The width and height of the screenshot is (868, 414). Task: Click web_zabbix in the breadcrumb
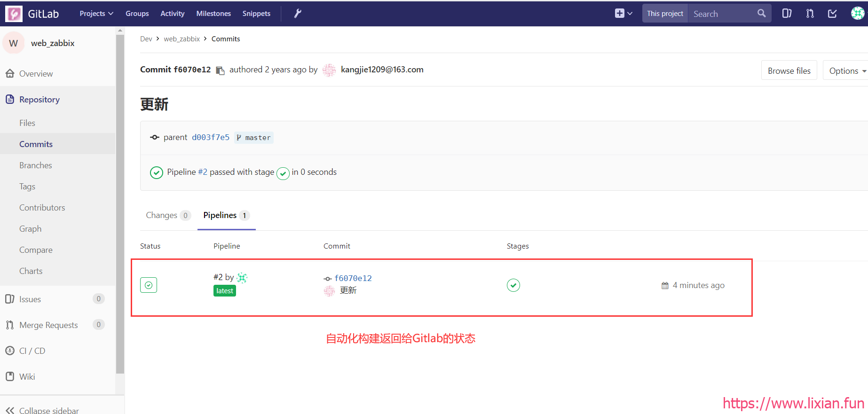[x=182, y=39]
